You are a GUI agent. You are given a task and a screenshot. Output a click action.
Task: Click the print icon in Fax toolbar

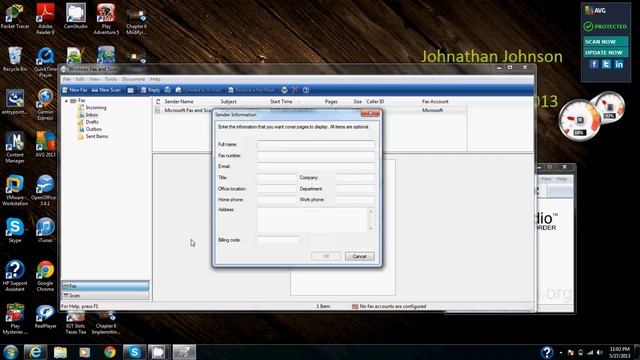tap(284, 90)
